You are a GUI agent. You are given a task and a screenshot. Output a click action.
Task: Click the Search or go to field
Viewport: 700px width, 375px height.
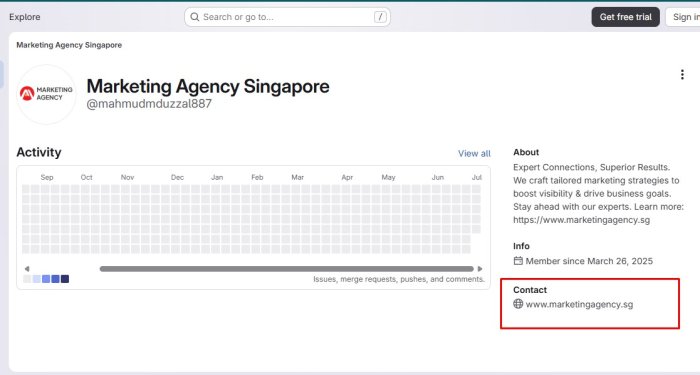tap(287, 17)
